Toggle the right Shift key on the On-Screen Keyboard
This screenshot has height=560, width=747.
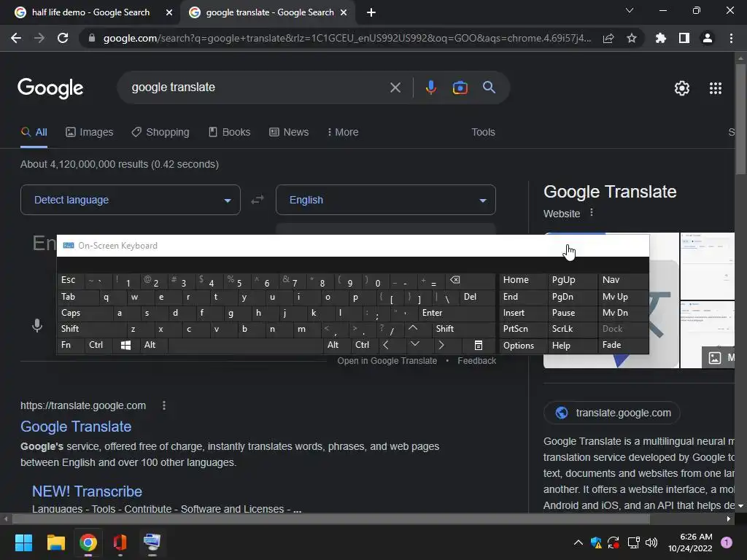pos(463,329)
